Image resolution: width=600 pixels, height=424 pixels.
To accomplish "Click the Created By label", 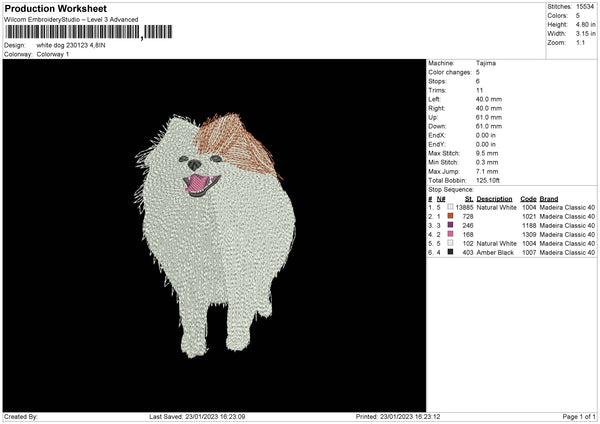I will (x=21, y=417).
